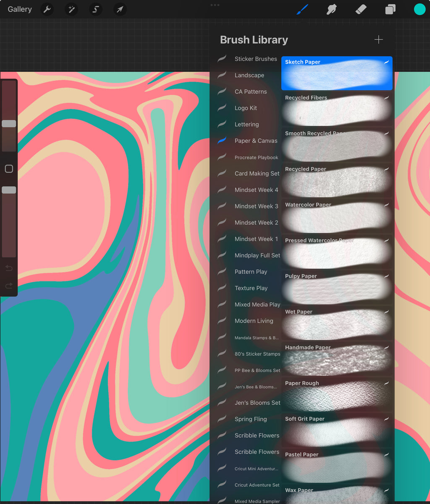
Task: Select the Transform arrow tool
Action: [x=120, y=9]
